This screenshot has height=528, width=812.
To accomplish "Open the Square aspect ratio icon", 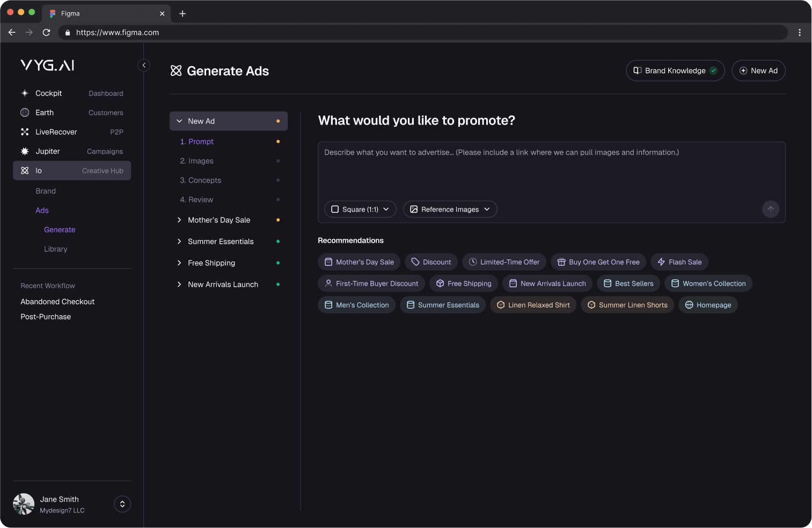I will click(x=335, y=209).
